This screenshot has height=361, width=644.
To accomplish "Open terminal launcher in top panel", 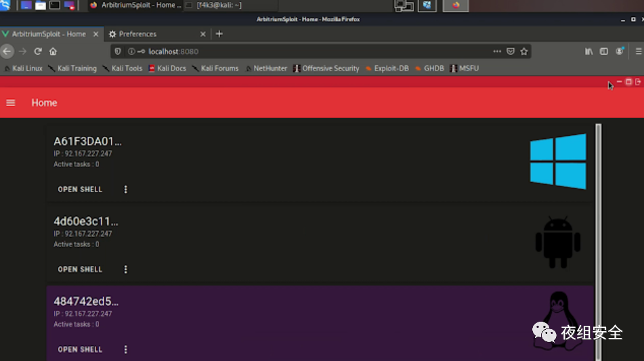I will 55,5.
